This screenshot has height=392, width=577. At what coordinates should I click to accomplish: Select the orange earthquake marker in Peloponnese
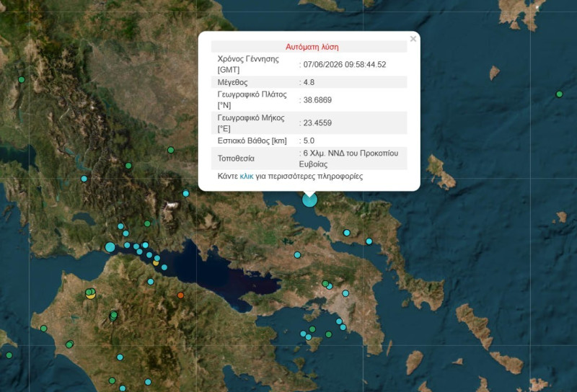[180, 295]
